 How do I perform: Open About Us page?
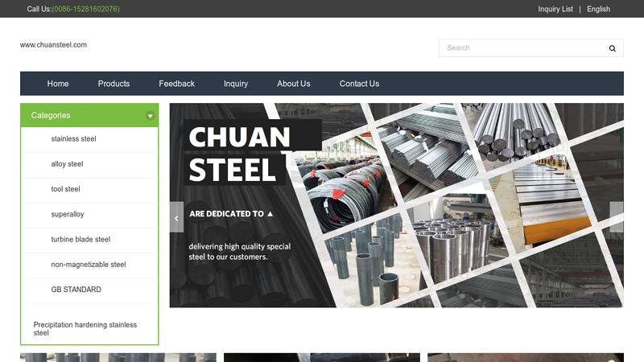pyautogui.click(x=294, y=84)
